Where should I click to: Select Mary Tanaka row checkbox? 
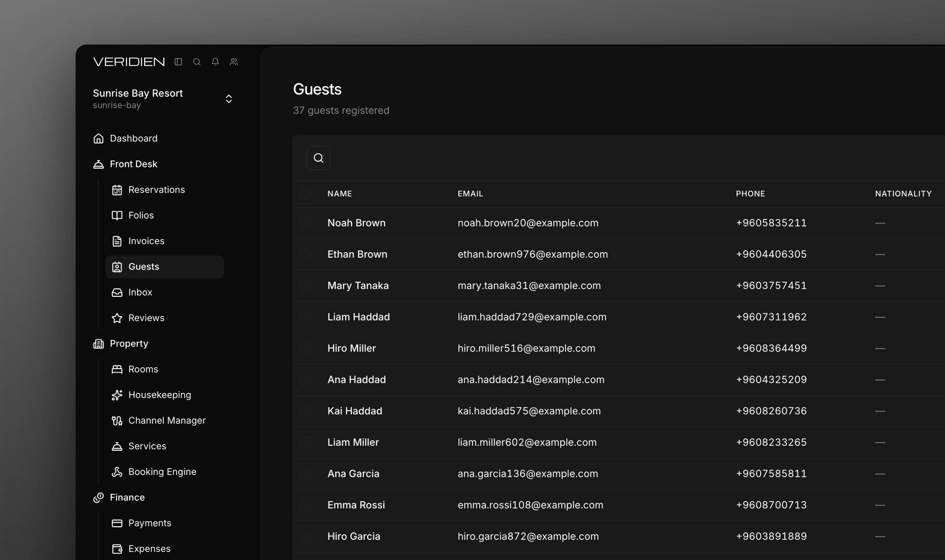[304, 286]
